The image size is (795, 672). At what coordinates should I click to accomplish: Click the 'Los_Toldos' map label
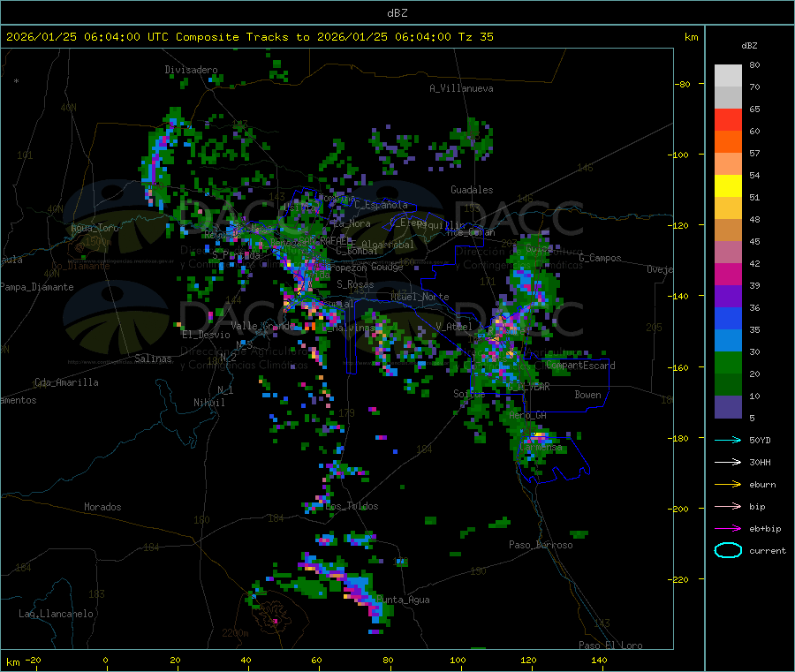click(x=352, y=506)
